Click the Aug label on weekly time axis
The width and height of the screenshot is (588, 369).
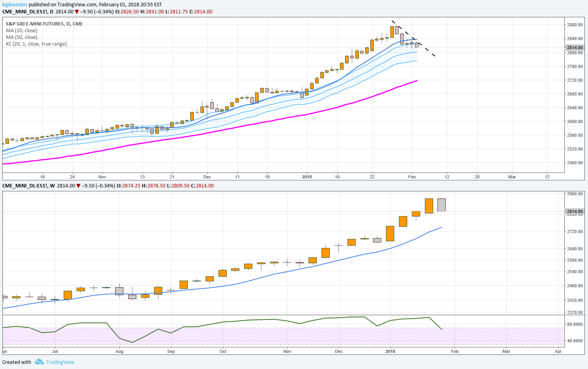(119, 351)
